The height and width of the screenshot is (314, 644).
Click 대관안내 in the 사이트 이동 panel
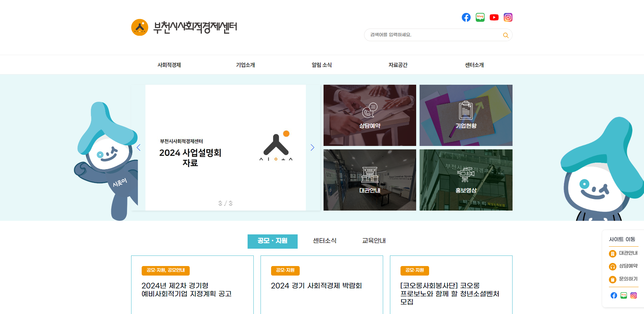coord(628,253)
